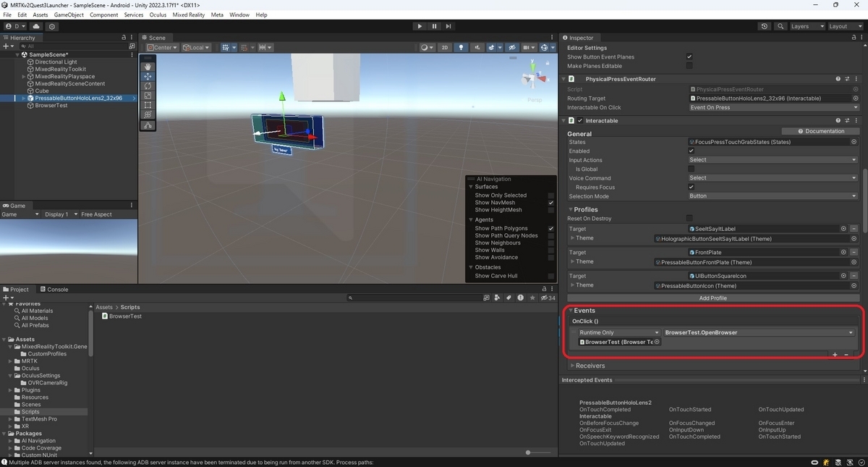Click the Add Profile button

tap(712, 298)
